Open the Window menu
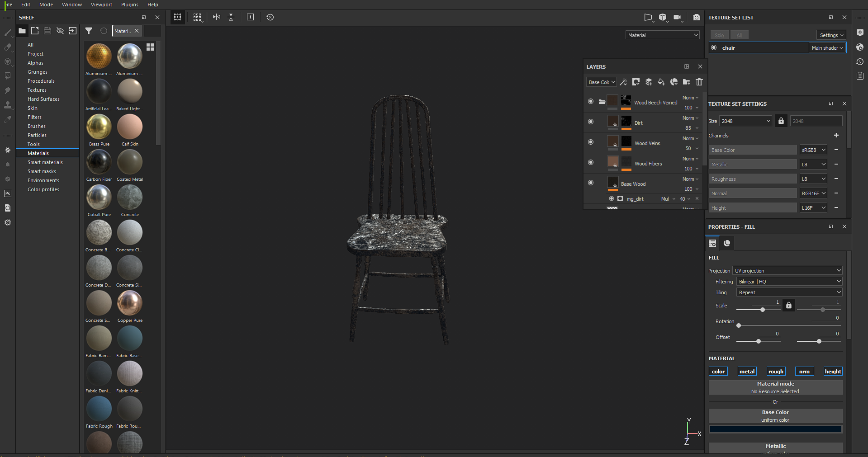This screenshot has height=457, width=868. point(72,5)
